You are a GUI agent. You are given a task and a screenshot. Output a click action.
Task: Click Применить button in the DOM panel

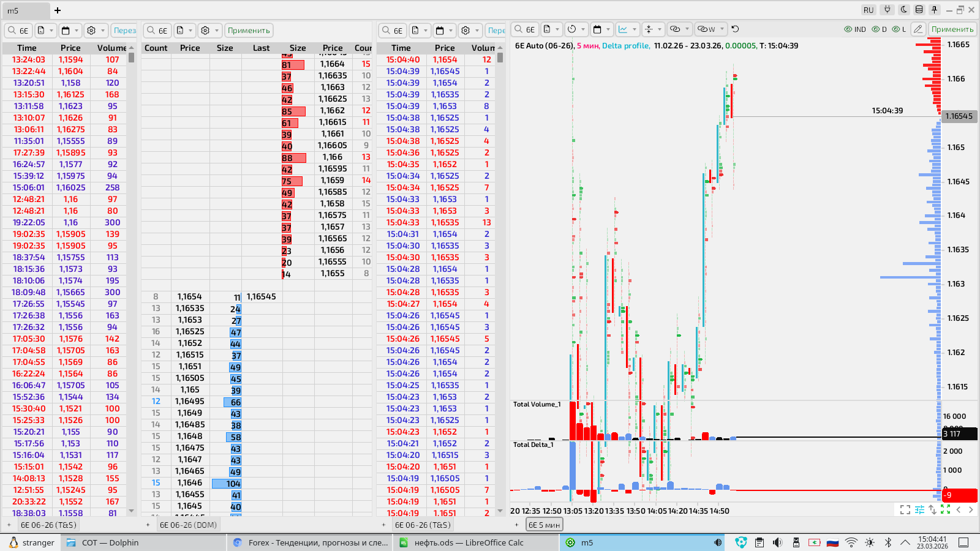pos(249,30)
